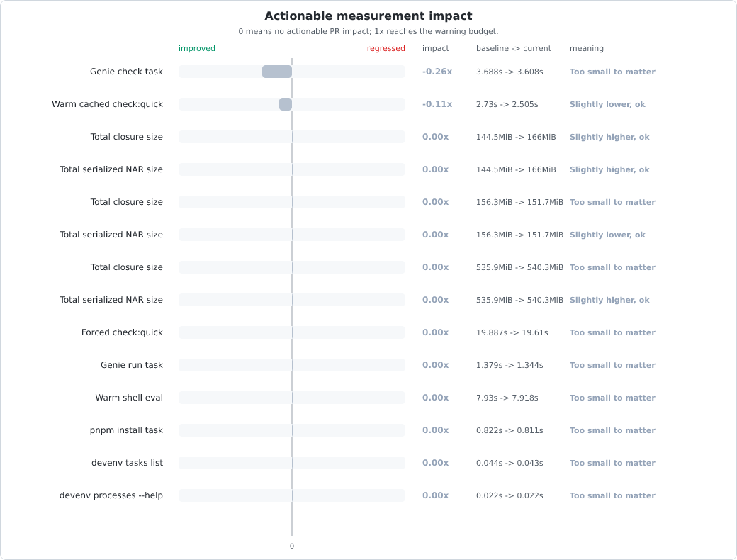737x560 pixels.
Task: Click "Too small to matter" for Forced check:quick
Action: [x=612, y=332]
